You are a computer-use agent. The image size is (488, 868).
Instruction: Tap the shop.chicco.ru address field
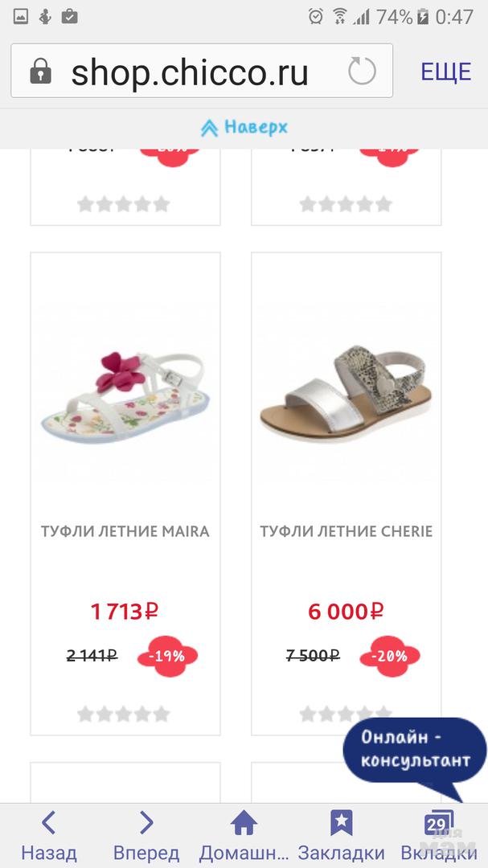pos(190,72)
